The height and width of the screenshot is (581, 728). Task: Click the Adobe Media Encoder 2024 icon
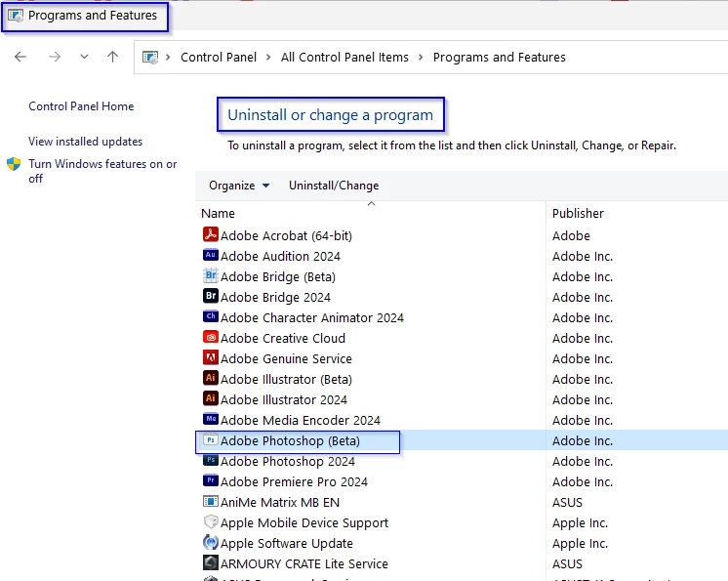[211, 419]
